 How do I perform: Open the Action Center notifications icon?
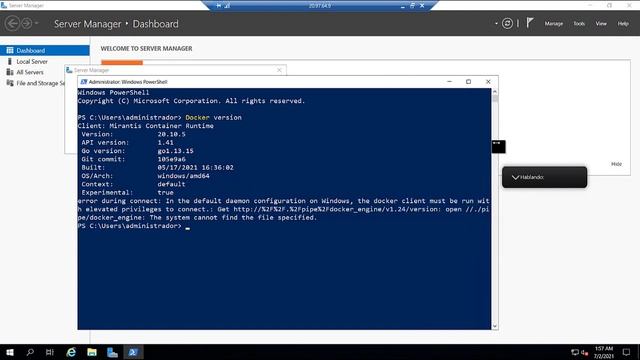(627, 352)
